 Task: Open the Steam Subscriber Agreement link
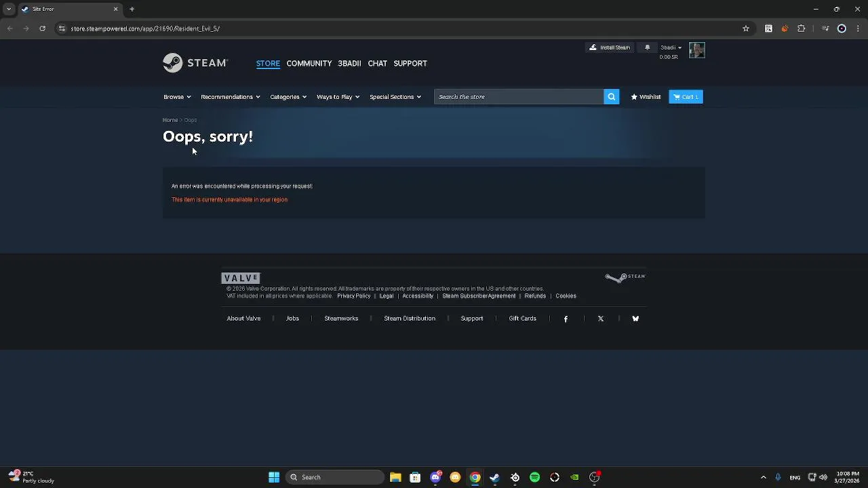click(x=479, y=296)
